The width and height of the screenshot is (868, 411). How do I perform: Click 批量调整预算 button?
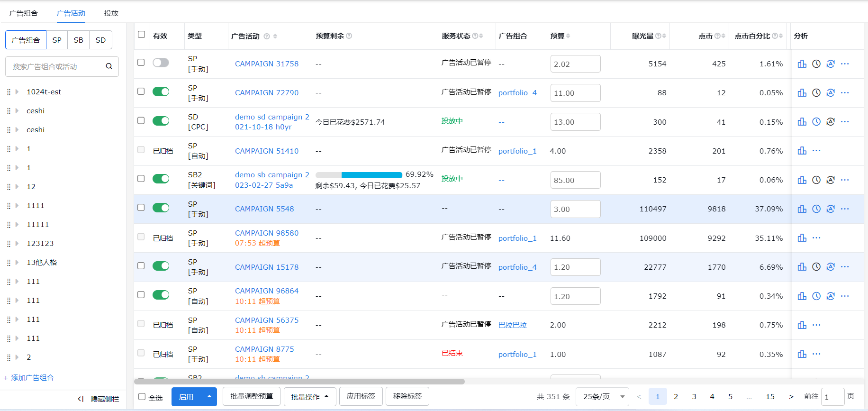point(252,396)
